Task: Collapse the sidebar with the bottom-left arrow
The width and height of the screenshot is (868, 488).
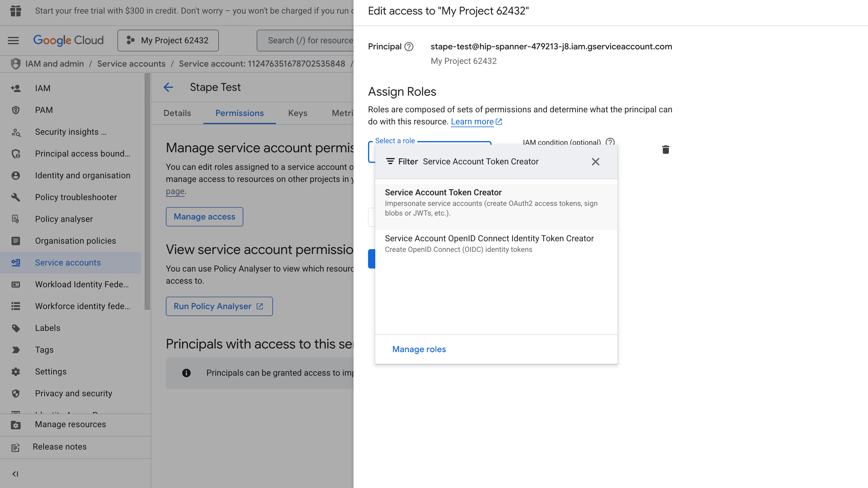Action: pos(15,473)
